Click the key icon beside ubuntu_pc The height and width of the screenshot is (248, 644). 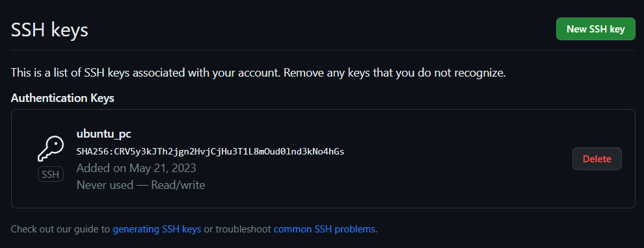coord(51,149)
